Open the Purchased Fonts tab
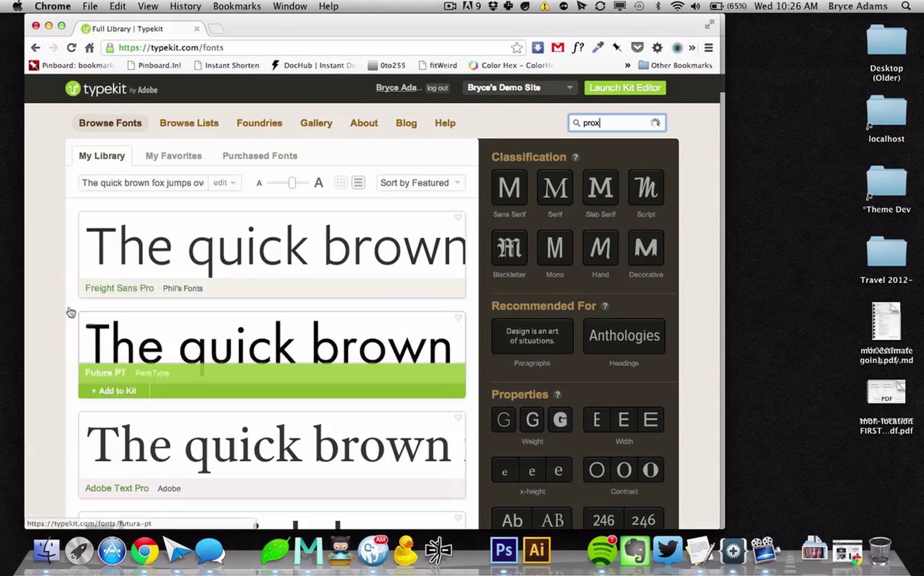 point(260,156)
